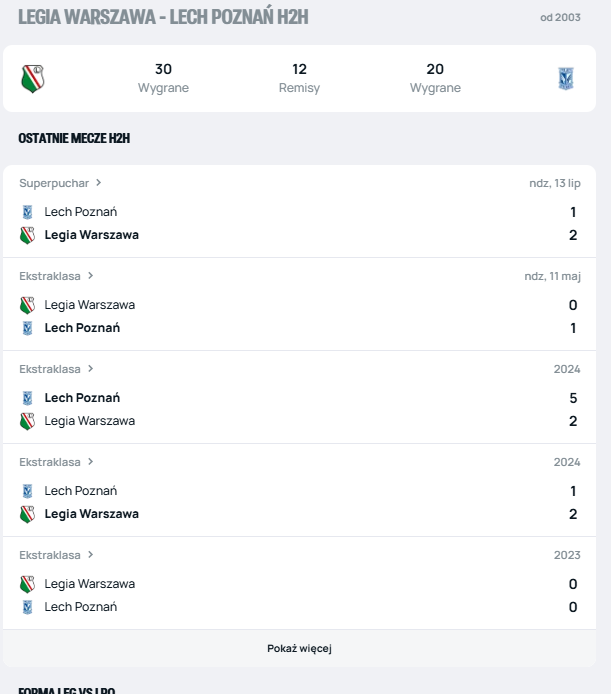This screenshot has height=694, width=612.
Task: Click Legia Warszawa crest in Superpuchar match
Action: pyautogui.click(x=27, y=235)
